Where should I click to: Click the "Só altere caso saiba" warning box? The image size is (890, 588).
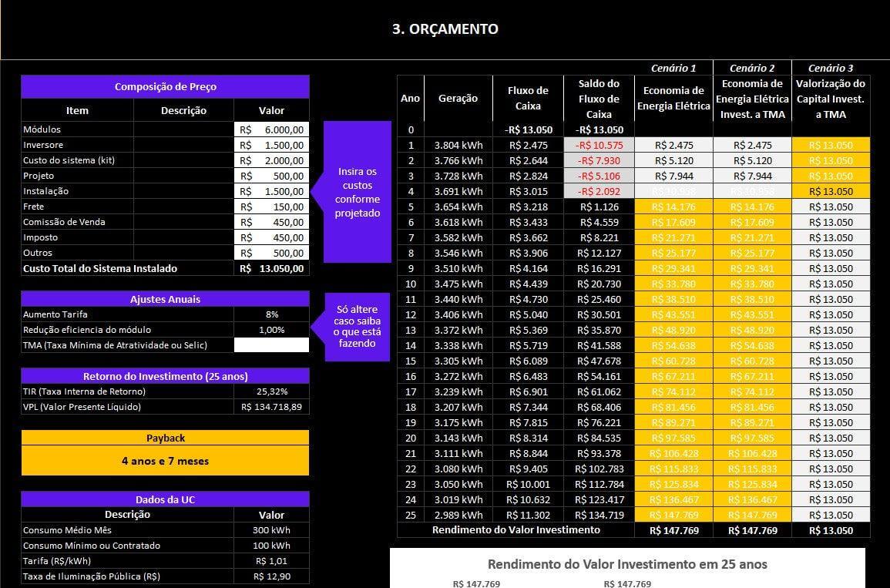click(358, 326)
